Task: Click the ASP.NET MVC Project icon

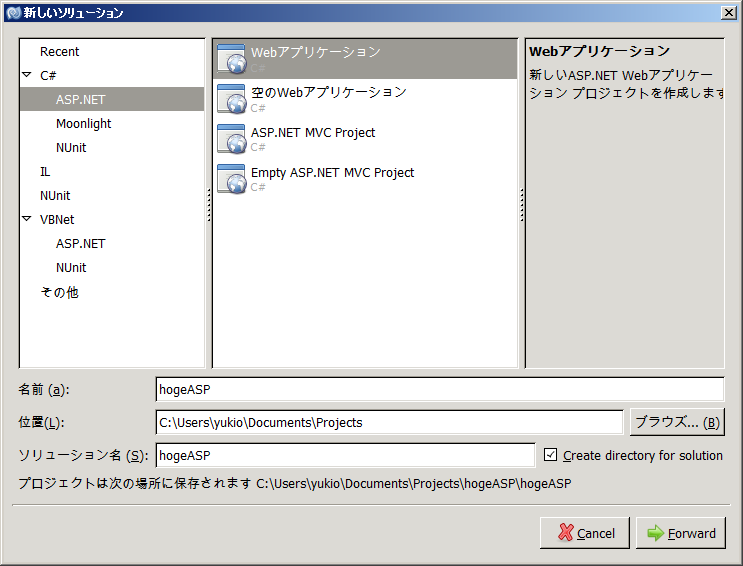Action: [231, 139]
